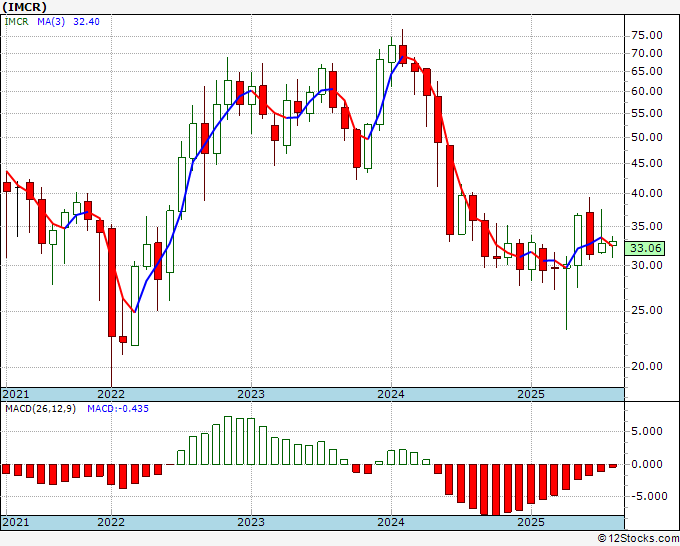Click 2025 on the price chart timeline
This screenshot has width=680, height=546.
531,394
